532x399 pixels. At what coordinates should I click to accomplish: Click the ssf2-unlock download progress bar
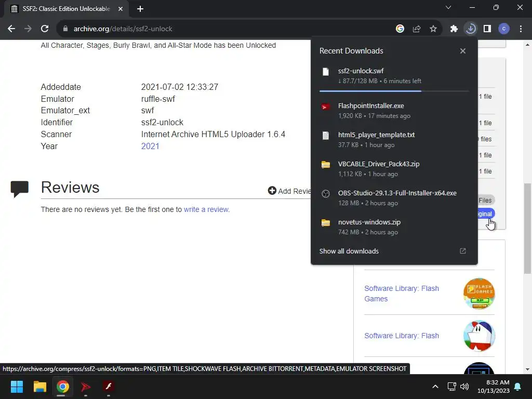[394, 91]
